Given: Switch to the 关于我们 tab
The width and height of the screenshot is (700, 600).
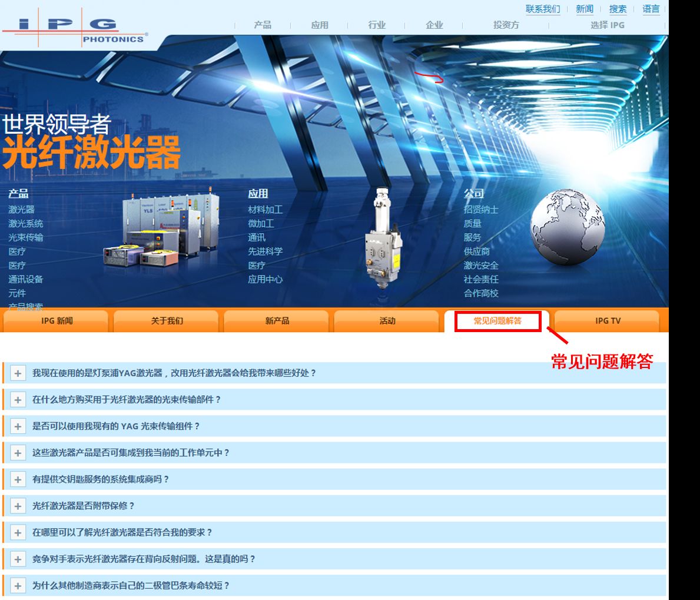Looking at the screenshot, I should 167,321.
